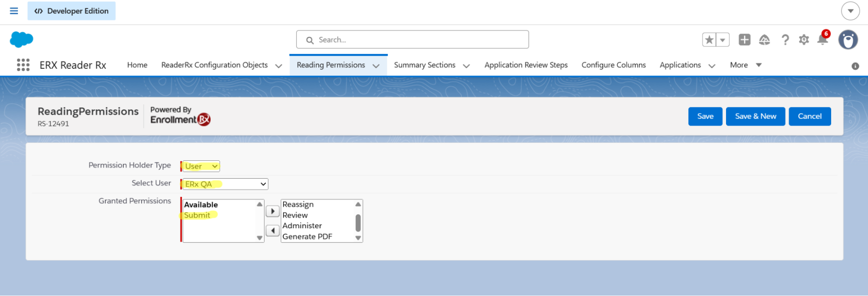Click the granted list scrollbar thumb
Viewport: 868px width, 296px height.
point(358,223)
